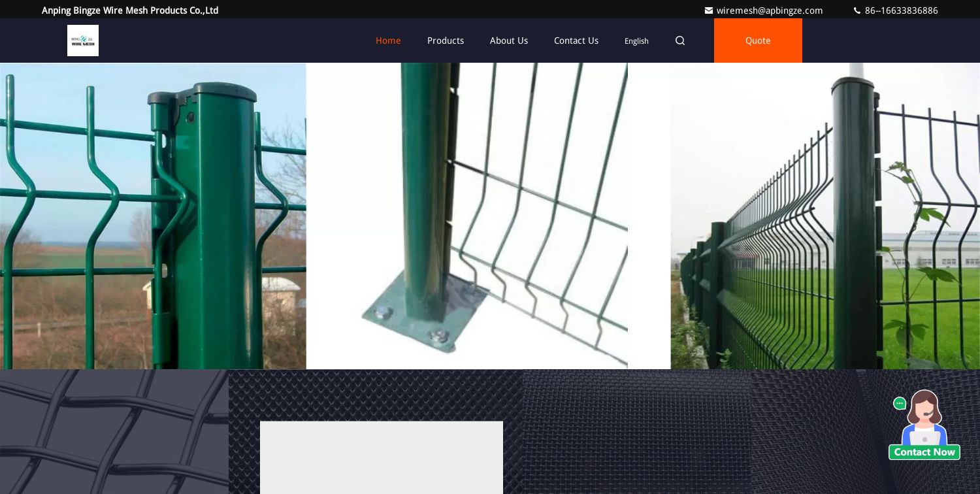The height and width of the screenshot is (494, 980).
Task: Select the highlighted Home tab
Action: pos(388,41)
